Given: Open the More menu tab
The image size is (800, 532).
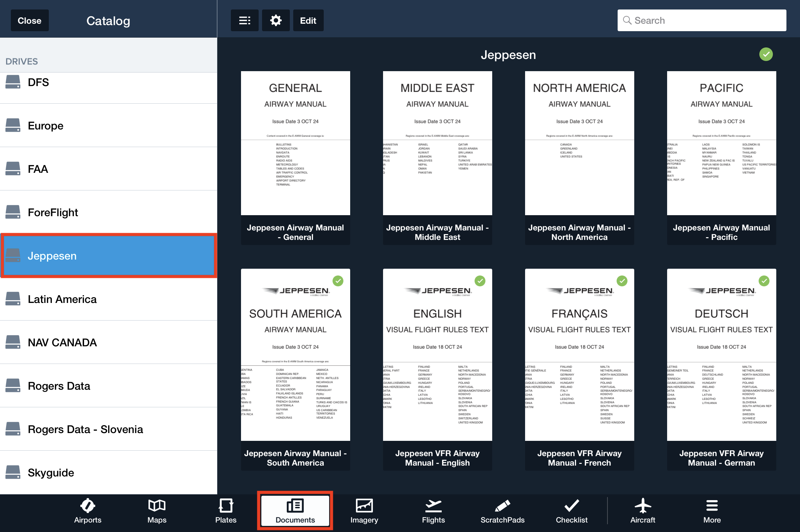Looking at the screenshot, I should coord(712,511).
